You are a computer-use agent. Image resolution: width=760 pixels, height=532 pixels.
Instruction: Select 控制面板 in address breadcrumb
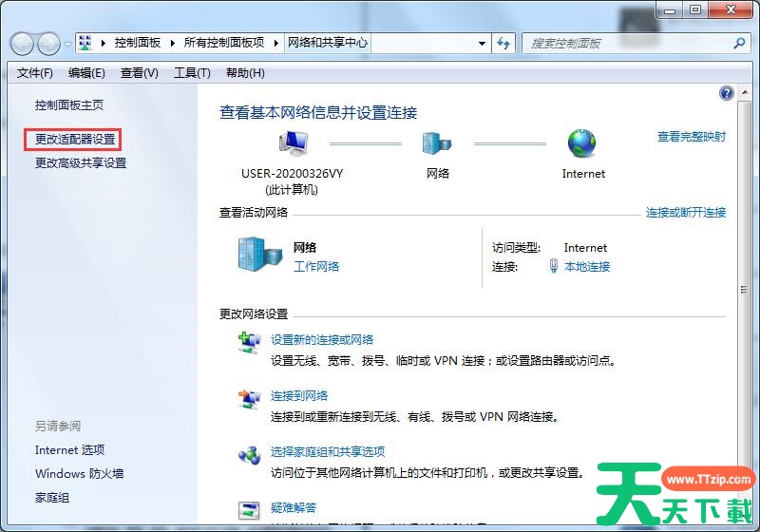pyautogui.click(x=138, y=43)
